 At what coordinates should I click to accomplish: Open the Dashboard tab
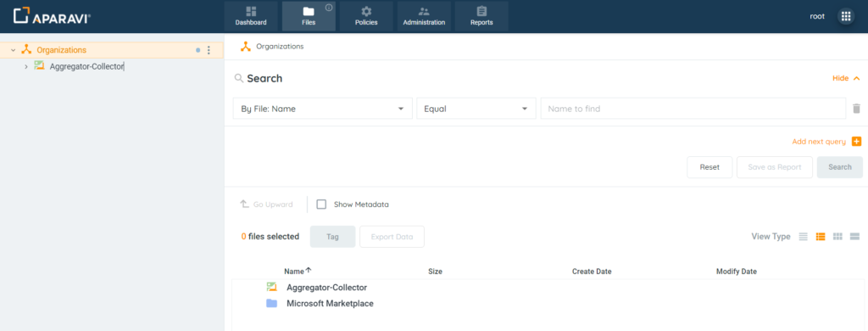coord(251,16)
